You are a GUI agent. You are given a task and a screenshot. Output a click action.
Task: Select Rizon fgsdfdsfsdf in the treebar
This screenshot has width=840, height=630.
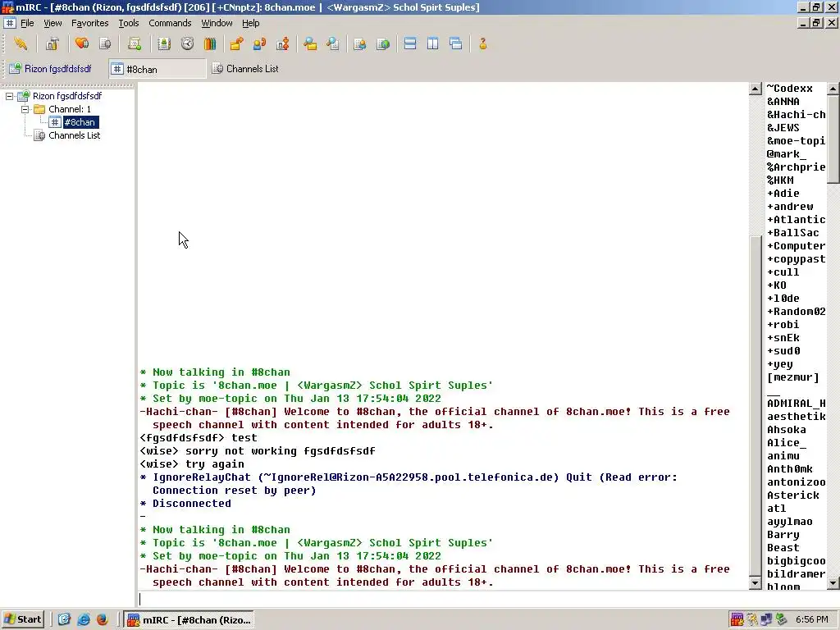click(67, 96)
